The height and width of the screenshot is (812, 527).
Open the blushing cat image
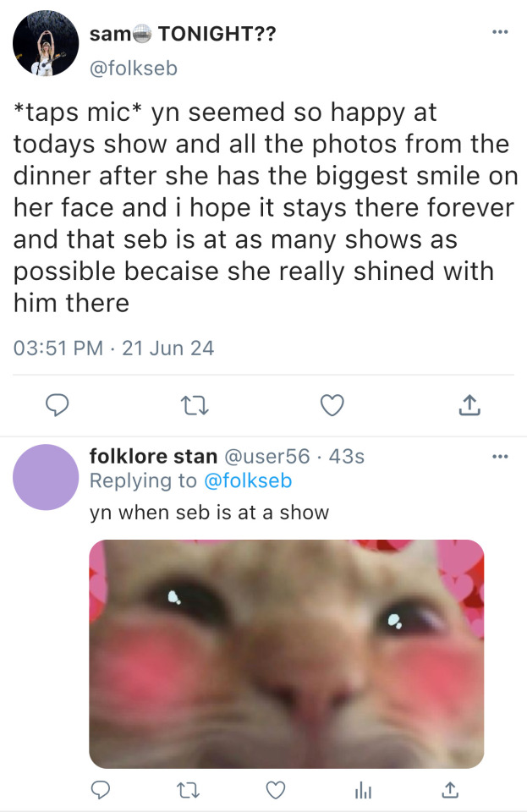coord(286,653)
